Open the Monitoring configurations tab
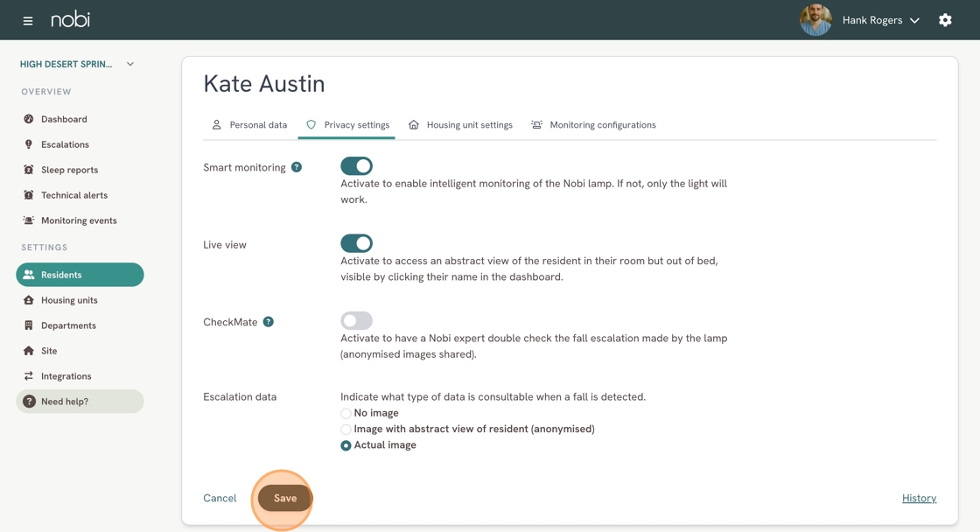This screenshot has height=532, width=980. tap(594, 125)
